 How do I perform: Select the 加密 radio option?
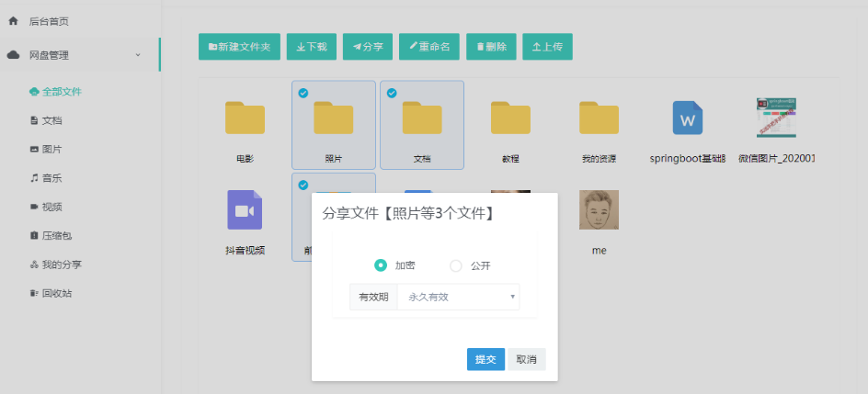pyautogui.click(x=381, y=266)
